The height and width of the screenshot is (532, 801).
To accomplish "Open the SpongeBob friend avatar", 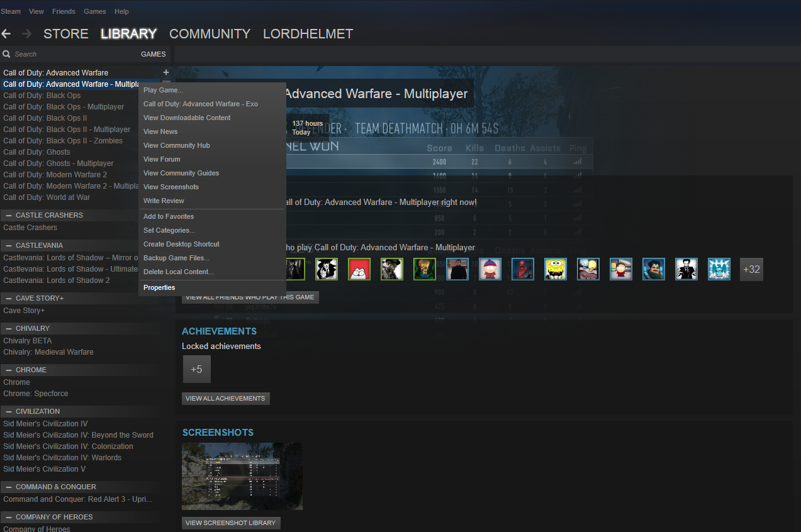I will tap(556, 269).
